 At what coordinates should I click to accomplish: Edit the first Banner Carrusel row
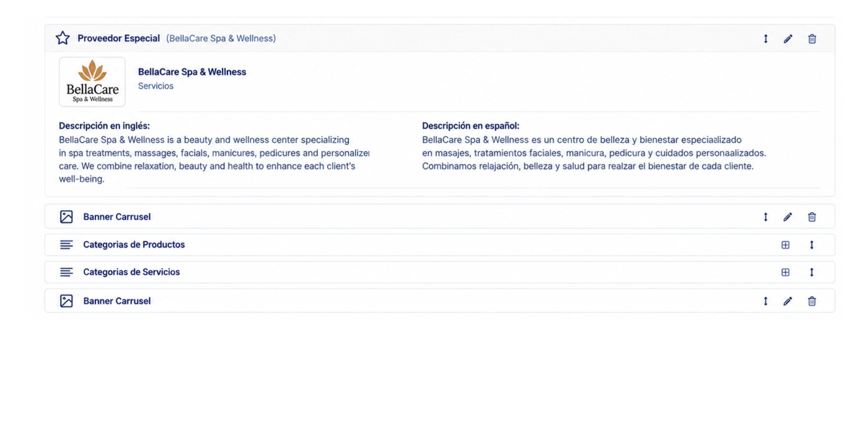pos(788,217)
